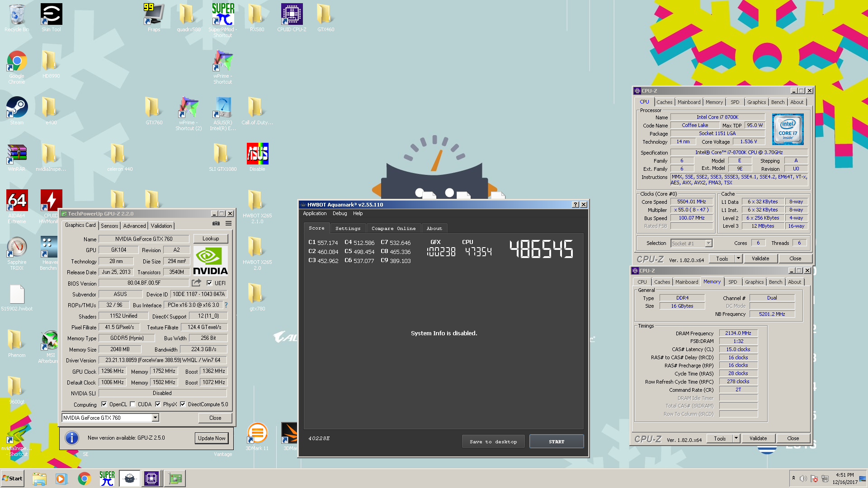Open the Fraps desktop shortcut
This screenshot has height=488, width=868.
pyautogui.click(x=154, y=17)
